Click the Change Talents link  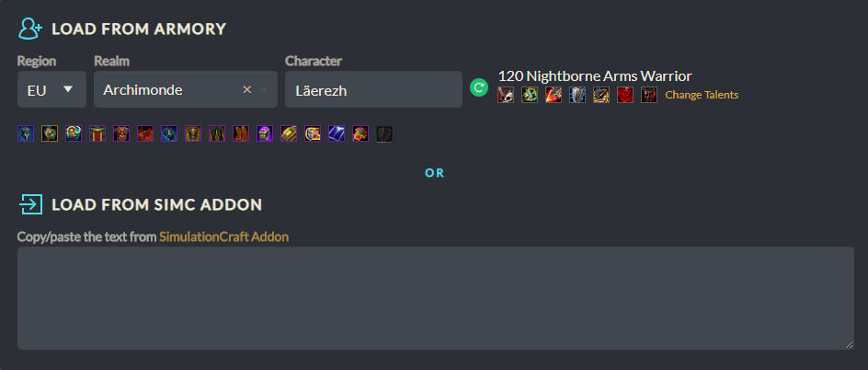[x=702, y=95]
